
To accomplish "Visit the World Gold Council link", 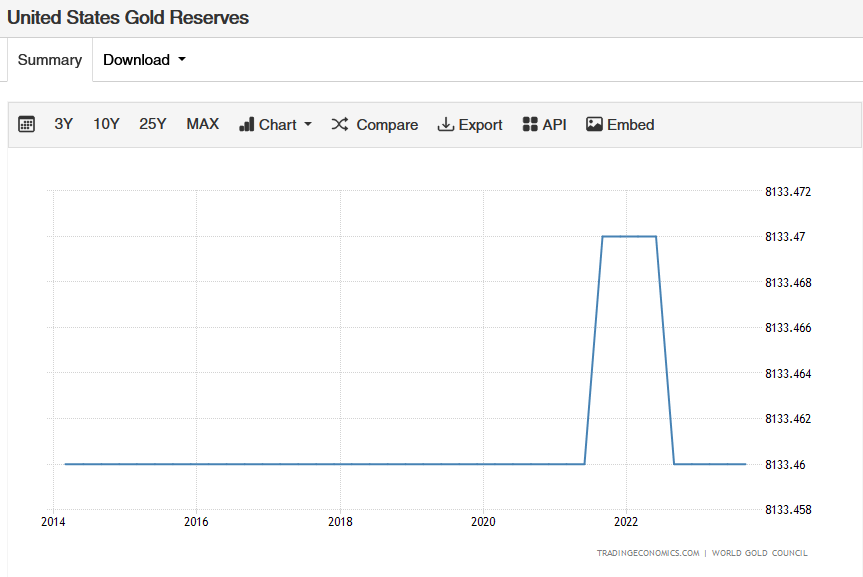I will coord(761,553).
